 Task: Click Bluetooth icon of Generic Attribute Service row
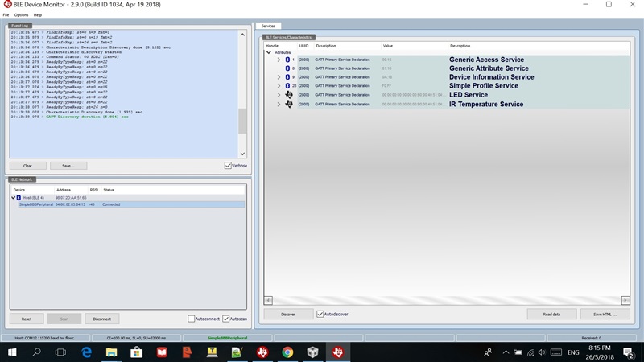pos(287,68)
